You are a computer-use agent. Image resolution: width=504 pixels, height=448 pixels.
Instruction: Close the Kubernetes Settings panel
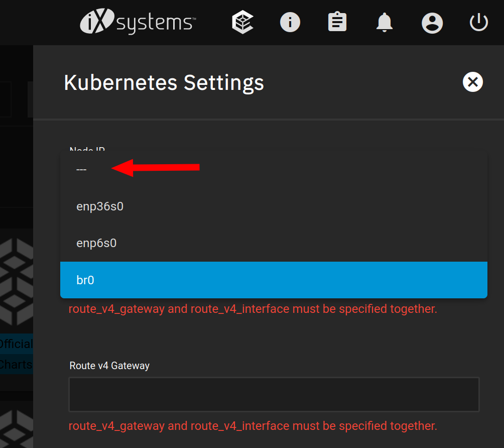472,82
